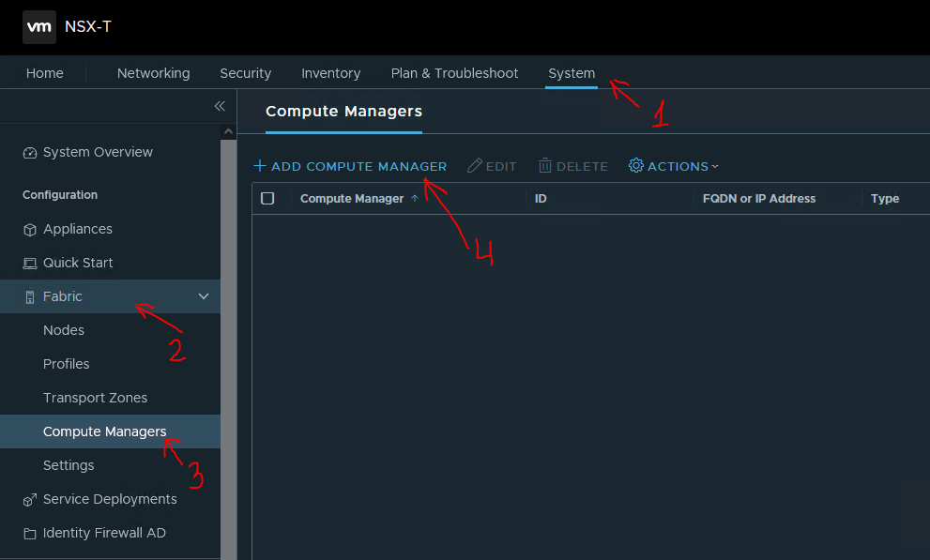Click the Identity Firewall AD folder icon
The height and width of the screenshot is (560, 930).
(x=30, y=534)
